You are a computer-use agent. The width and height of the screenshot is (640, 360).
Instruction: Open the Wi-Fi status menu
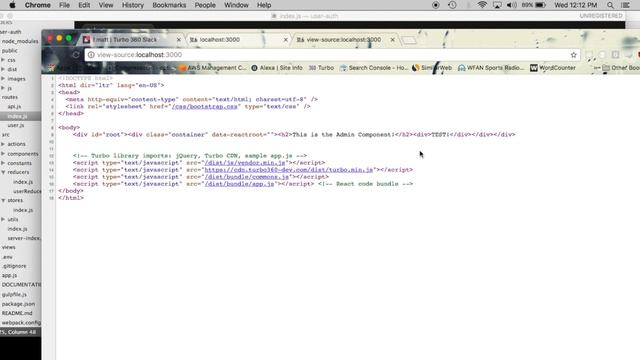(482, 5)
